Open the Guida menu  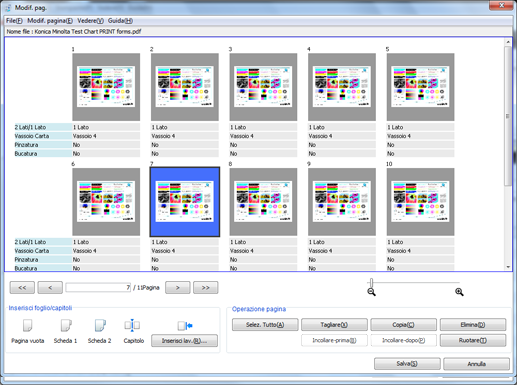(x=120, y=21)
